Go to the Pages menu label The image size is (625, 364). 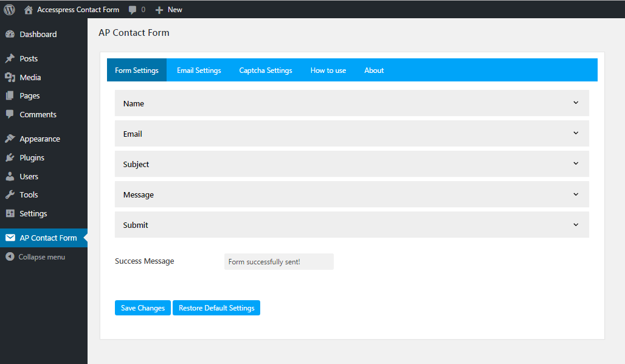[x=30, y=95]
